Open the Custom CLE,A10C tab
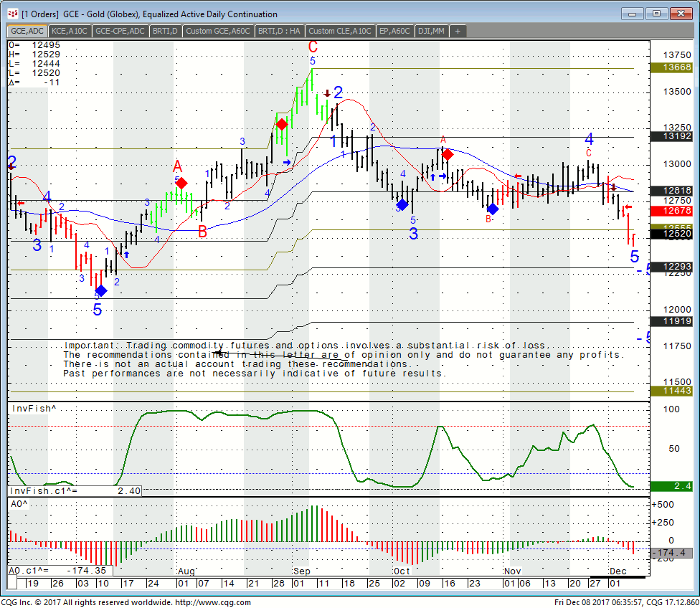This screenshot has height=608, width=700. tap(340, 31)
